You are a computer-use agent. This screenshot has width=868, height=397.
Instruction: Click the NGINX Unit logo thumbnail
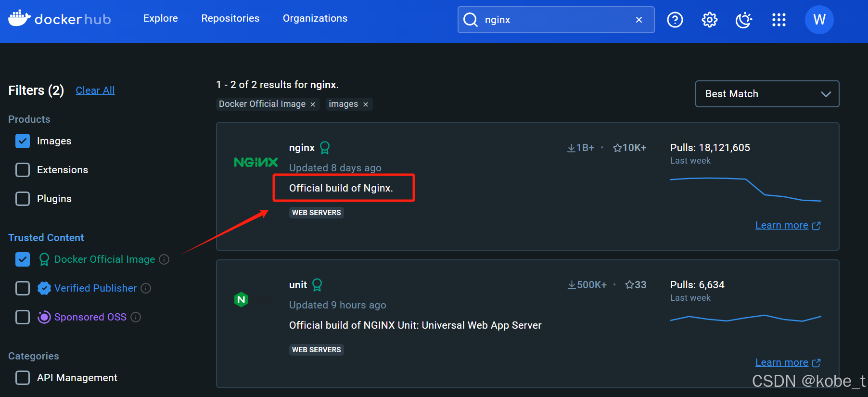[241, 300]
